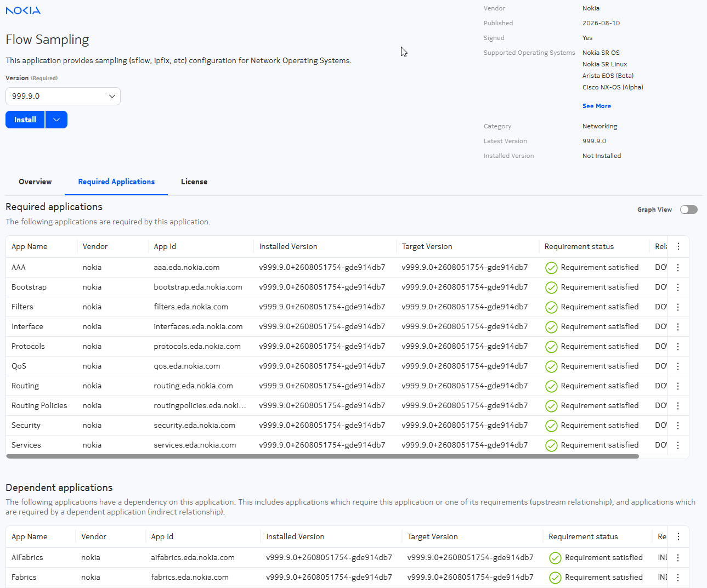Click the Install button
The image size is (707, 588).
point(25,120)
